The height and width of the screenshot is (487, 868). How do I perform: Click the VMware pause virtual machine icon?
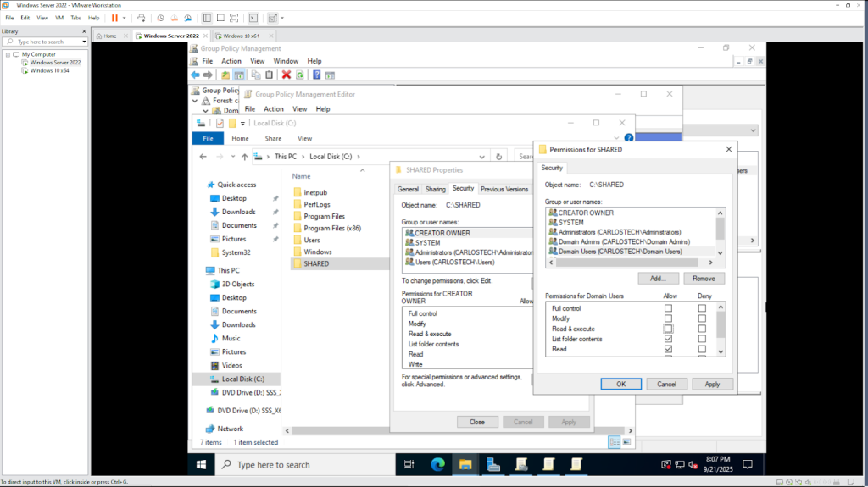pos(114,18)
